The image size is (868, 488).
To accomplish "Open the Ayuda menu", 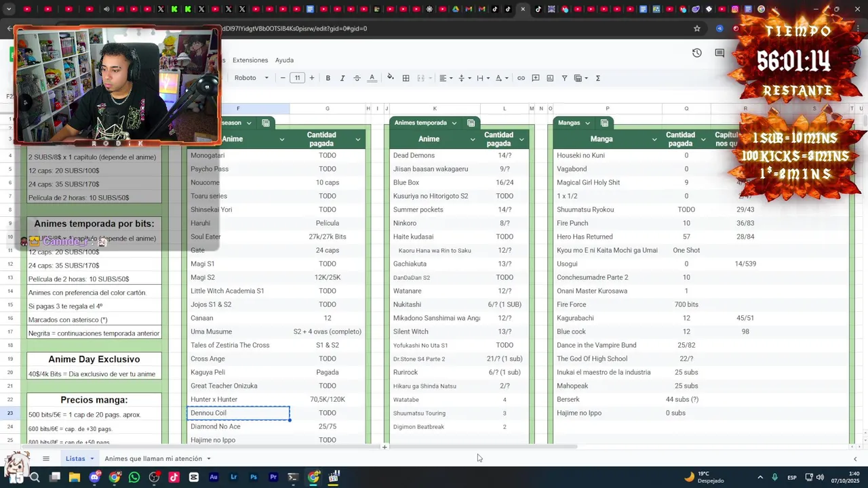I will [x=284, y=60].
